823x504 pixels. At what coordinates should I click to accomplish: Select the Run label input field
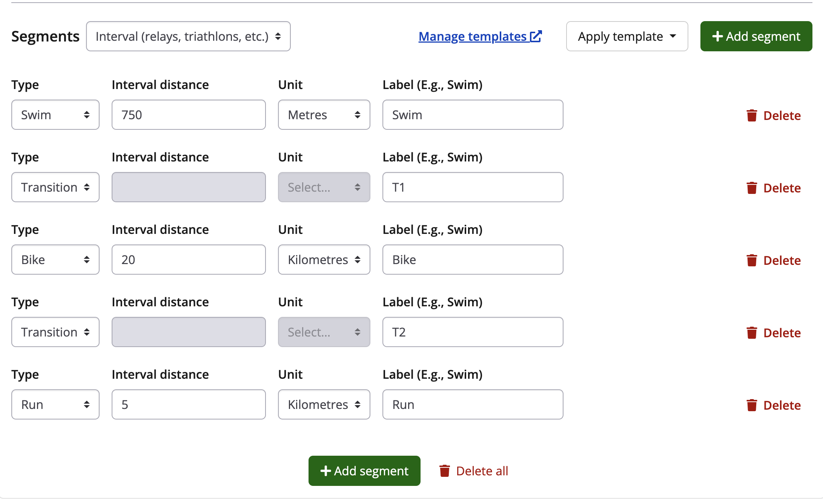[473, 404]
